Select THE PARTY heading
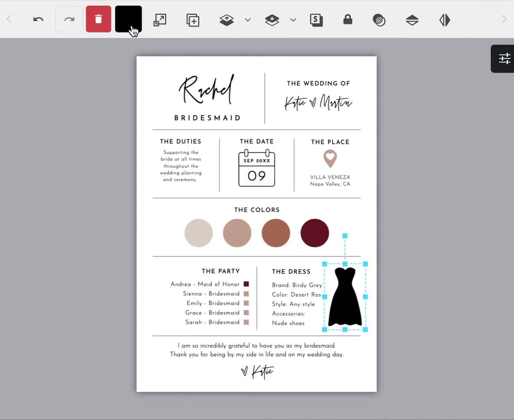This screenshot has height=420, width=514. tap(220, 271)
